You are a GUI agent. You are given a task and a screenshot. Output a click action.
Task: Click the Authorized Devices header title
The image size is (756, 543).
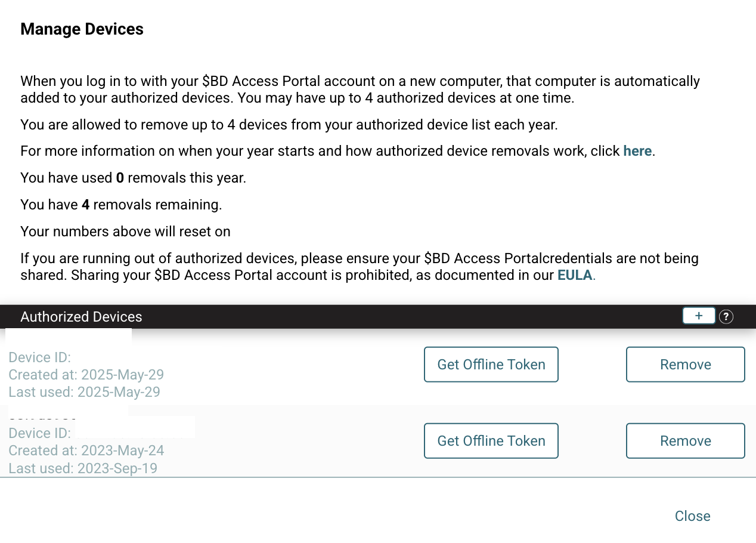81,317
